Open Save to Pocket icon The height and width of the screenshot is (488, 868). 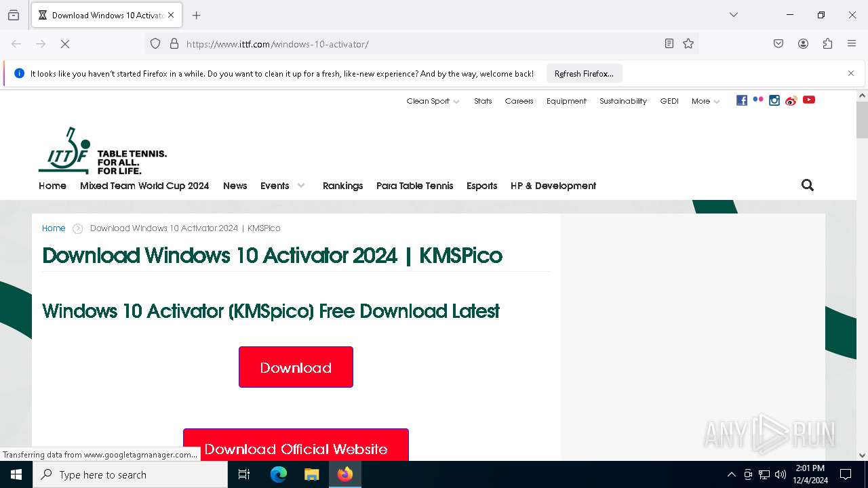pos(778,43)
